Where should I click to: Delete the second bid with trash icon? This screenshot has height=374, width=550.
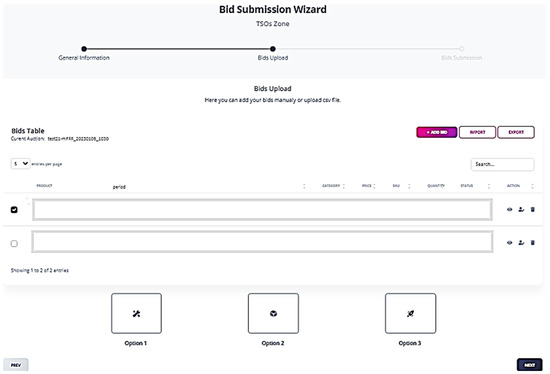coord(532,242)
